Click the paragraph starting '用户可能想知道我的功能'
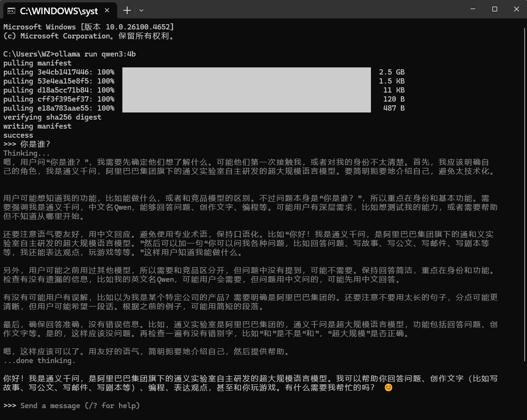The width and height of the screenshot is (527, 420). [x=250, y=207]
